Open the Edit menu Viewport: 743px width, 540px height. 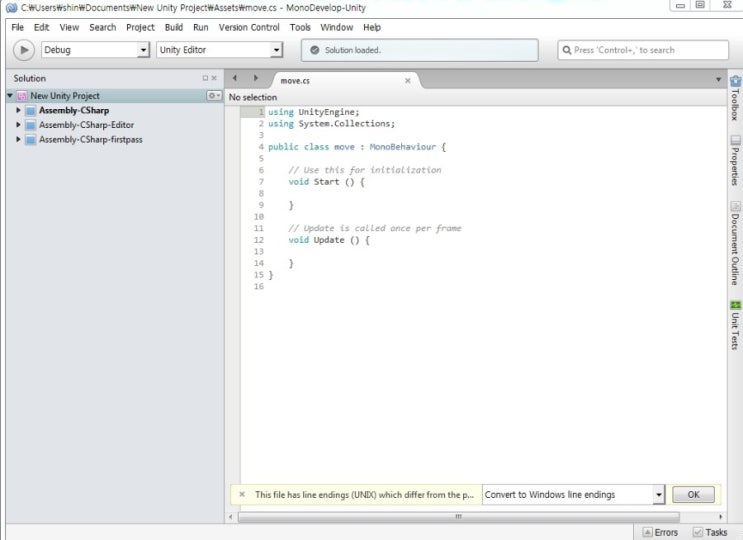(41, 27)
